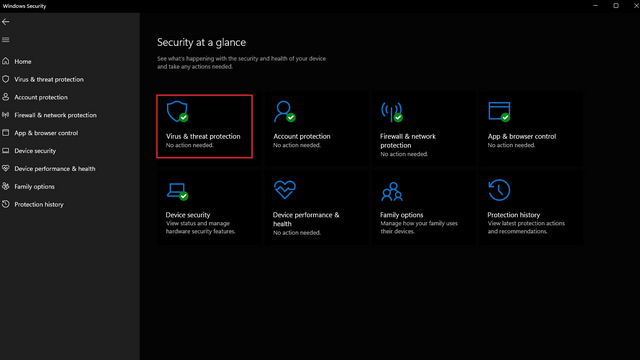The width and height of the screenshot is (640, 360).
Task: Click the shield icon in sidebar
Action: click(5, 79)
